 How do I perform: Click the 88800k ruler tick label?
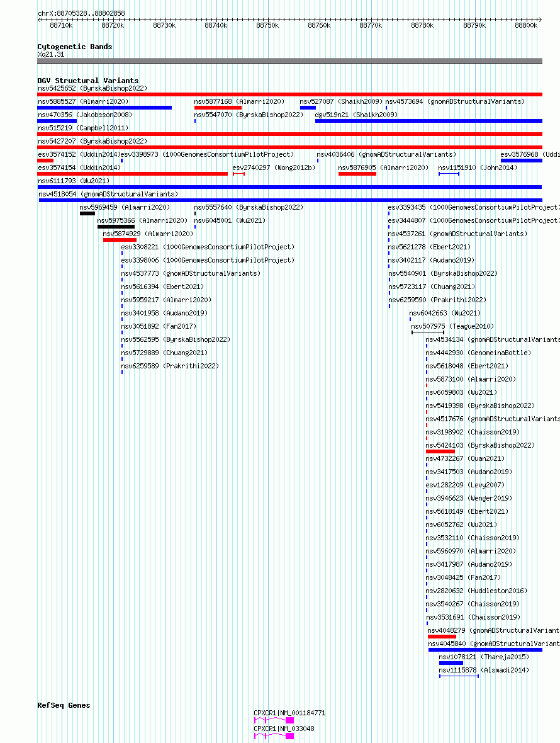tap(526, 26)
